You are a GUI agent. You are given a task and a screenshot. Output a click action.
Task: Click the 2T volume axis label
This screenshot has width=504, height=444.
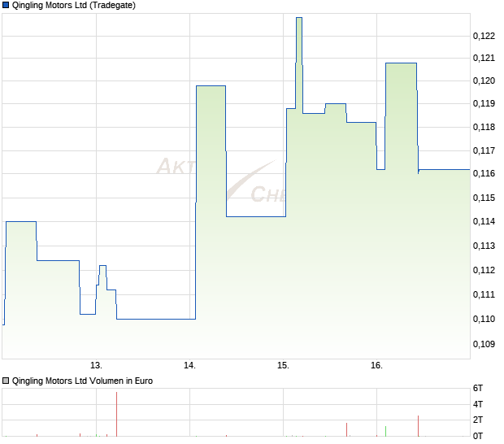478,420
